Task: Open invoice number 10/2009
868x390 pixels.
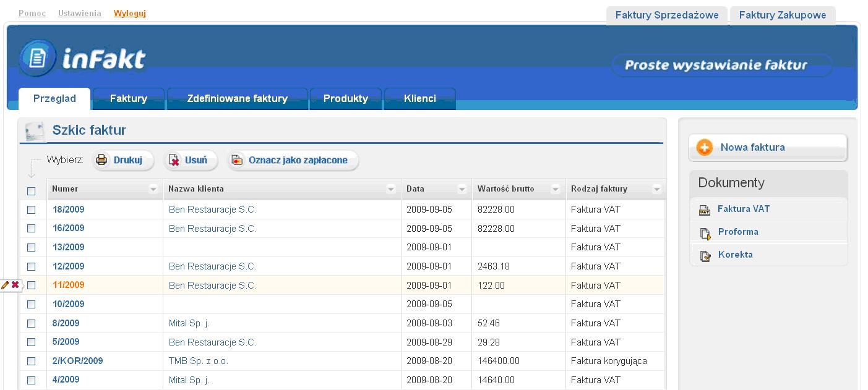Action: click(69, 304)
